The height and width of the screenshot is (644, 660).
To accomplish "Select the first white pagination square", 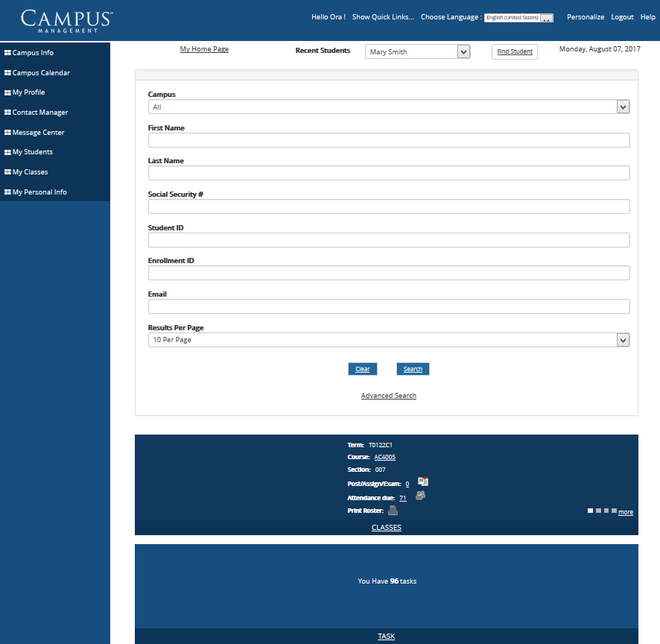I will 591,511.
